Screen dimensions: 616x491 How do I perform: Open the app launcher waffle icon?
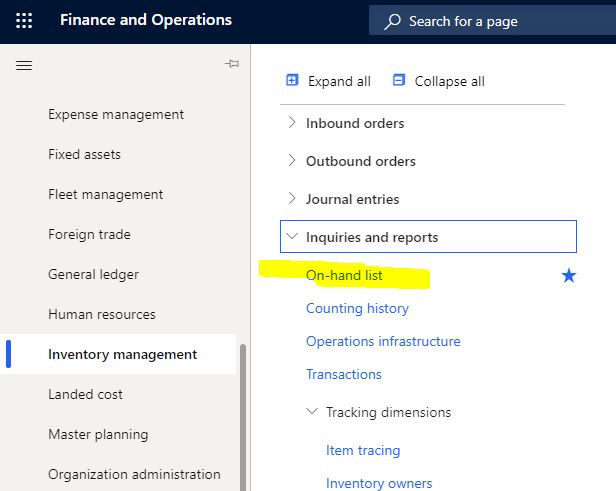pos(24,20)
